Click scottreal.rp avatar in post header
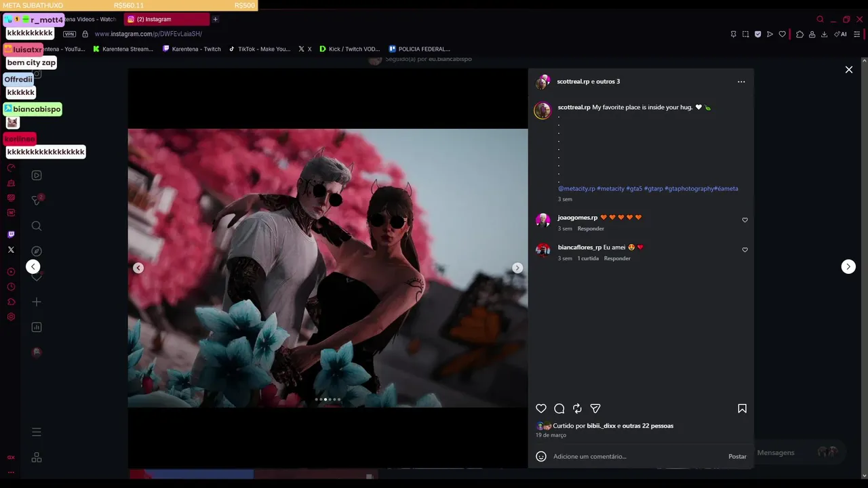868x488 pixels. pos(543,82)
